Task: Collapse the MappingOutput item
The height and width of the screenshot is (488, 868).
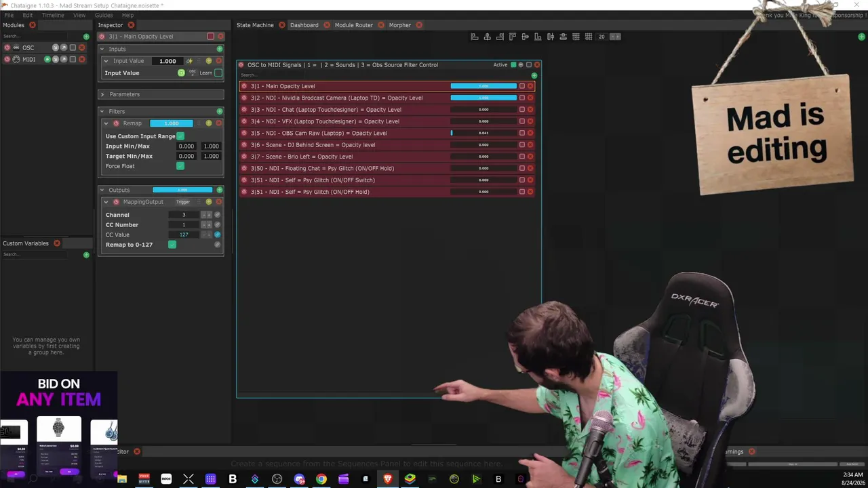Action: tap(106, 202)
